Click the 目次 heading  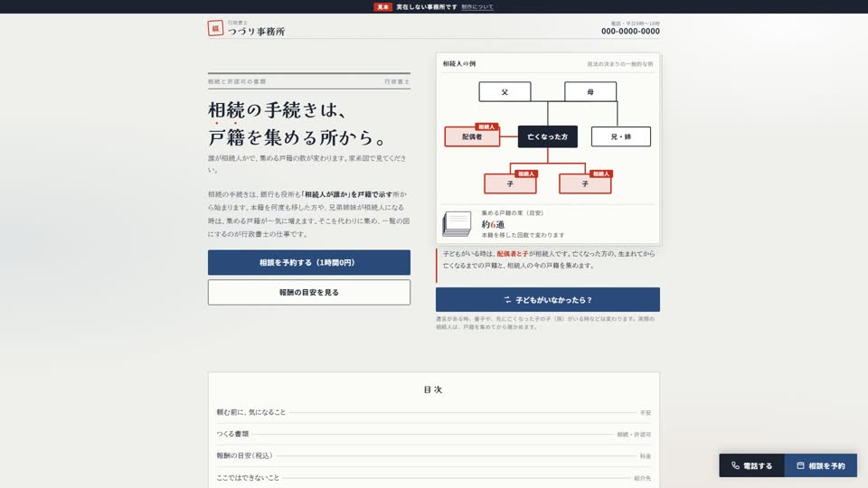(433, 389)
